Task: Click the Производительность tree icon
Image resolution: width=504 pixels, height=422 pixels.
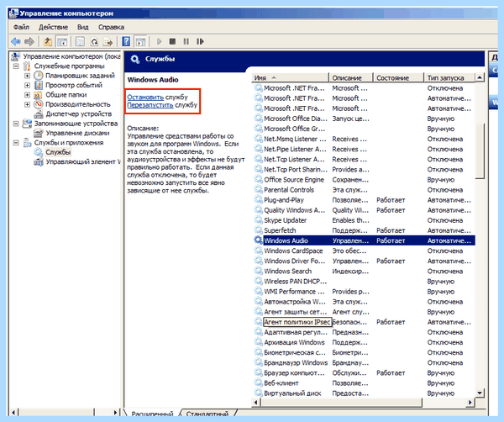Action: click(x=39, y=104)
